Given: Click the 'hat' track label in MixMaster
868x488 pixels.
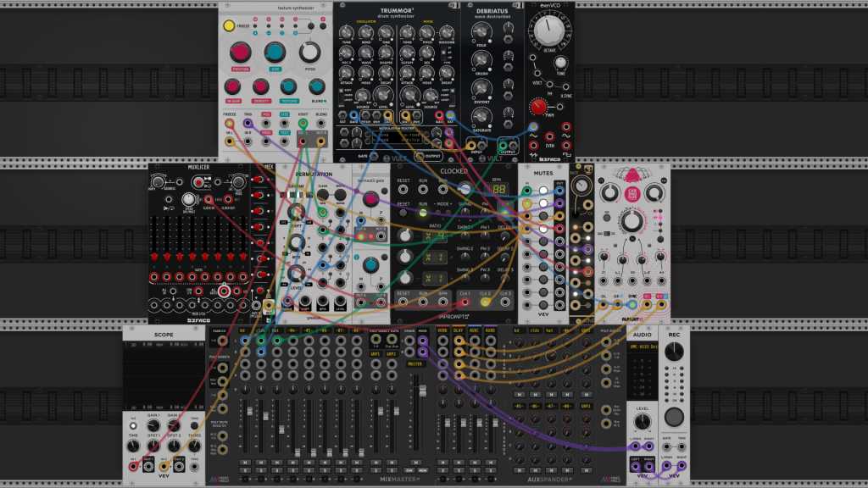Looking at the screenshot, I should (x=276, y=331).
